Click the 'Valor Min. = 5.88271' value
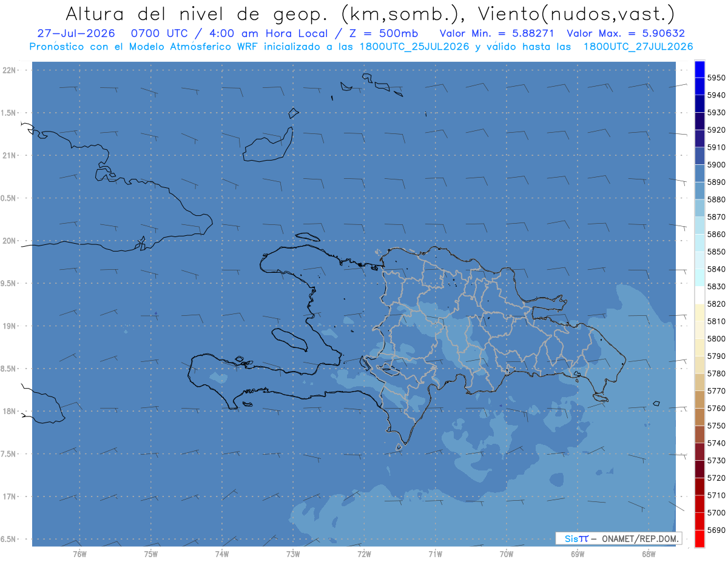The height and width of the screenshot is (562, 728). pos(497,33)
